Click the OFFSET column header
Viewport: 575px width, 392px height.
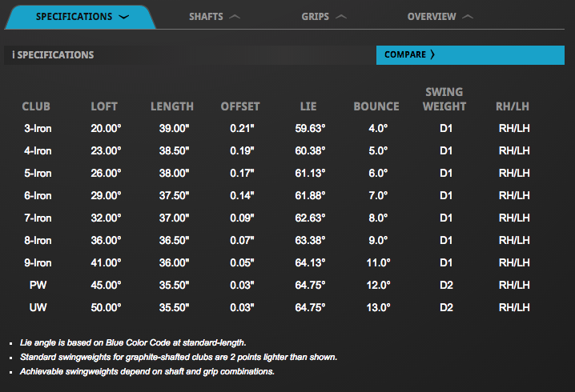(240, 106)
